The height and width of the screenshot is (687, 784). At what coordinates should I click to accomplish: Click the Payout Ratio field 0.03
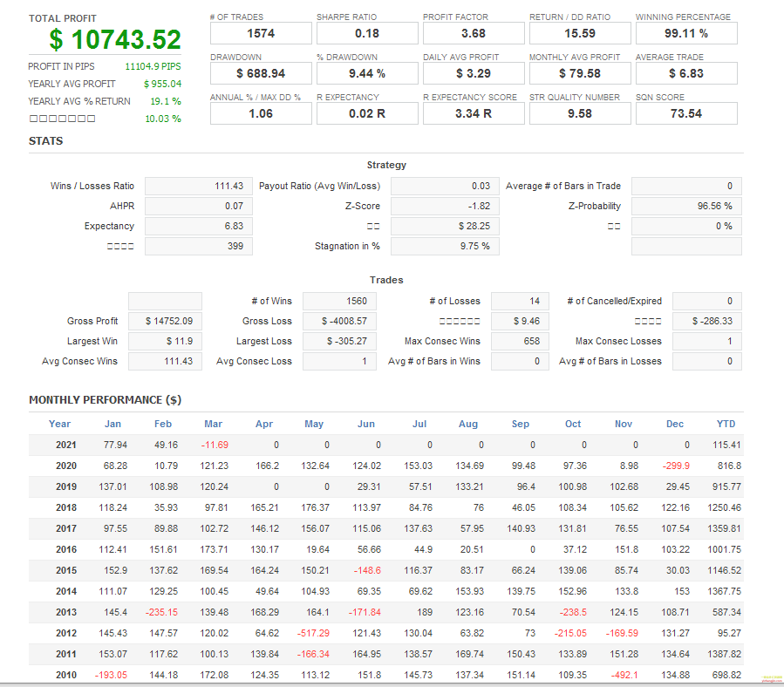click(445, 186)
